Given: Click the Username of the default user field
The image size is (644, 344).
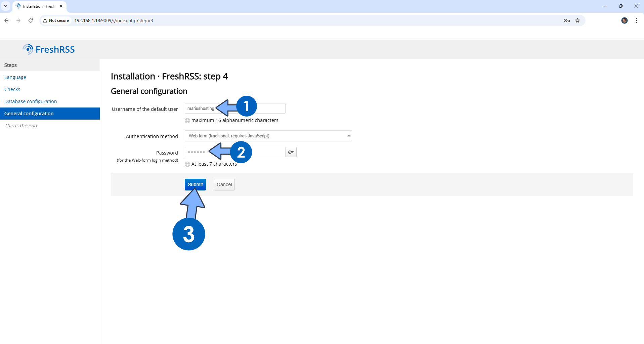Looking at the screenshot, I should (x=235, y=109).
